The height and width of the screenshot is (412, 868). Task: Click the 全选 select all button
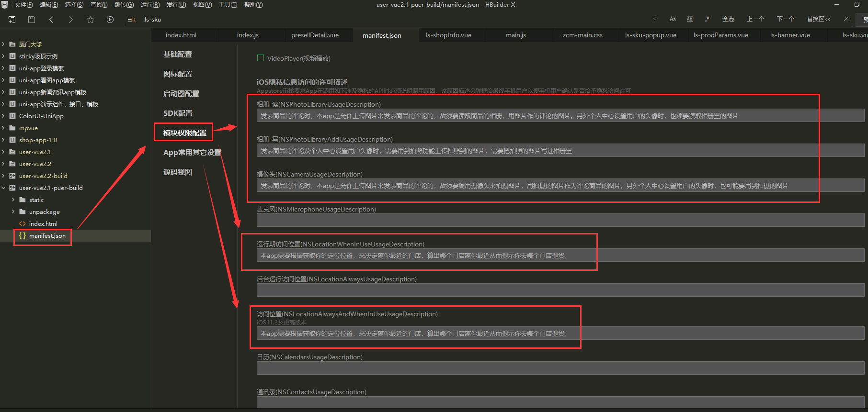click(x=728, y=19)
